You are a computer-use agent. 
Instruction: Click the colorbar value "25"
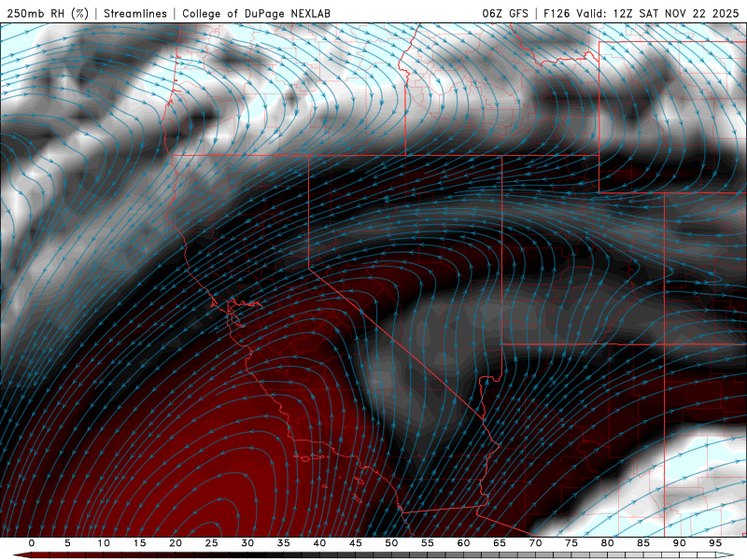click(212, 543)
